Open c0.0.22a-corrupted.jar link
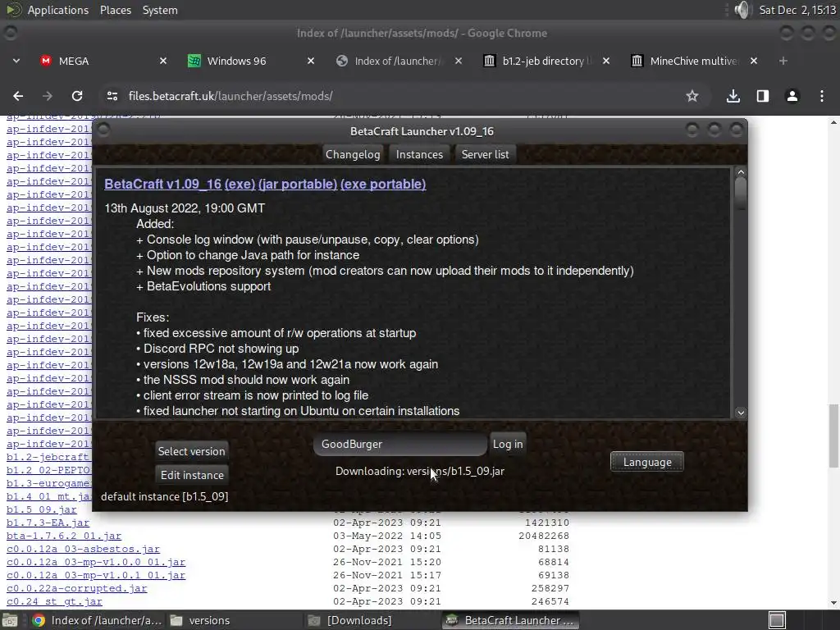The image size is (840, 630). [x=76, y=588]
